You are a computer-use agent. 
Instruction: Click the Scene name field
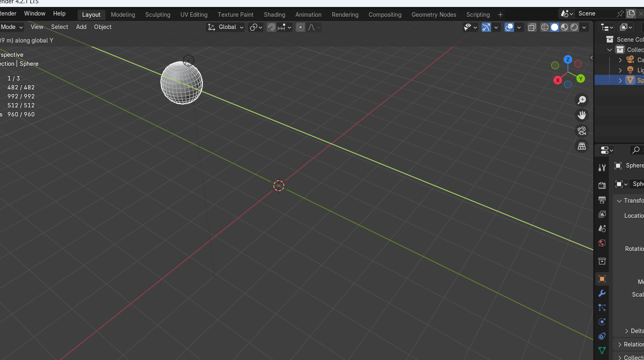(594, 13)
